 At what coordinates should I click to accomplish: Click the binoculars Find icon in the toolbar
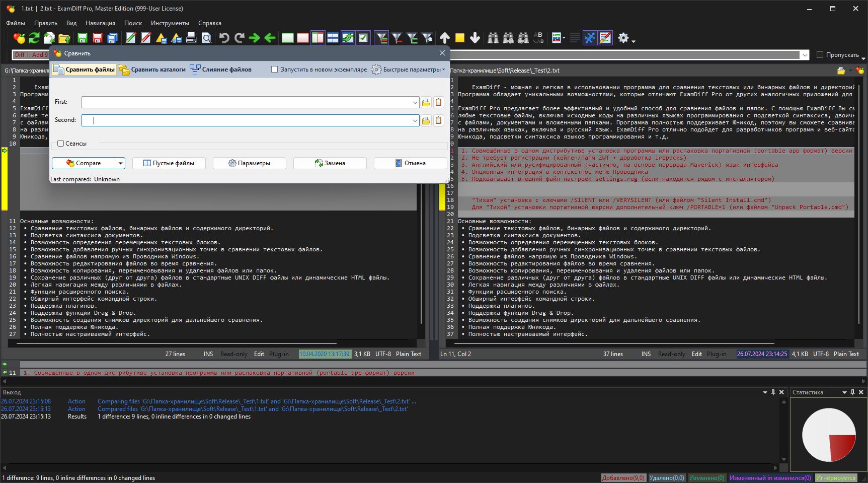(493, 38)
